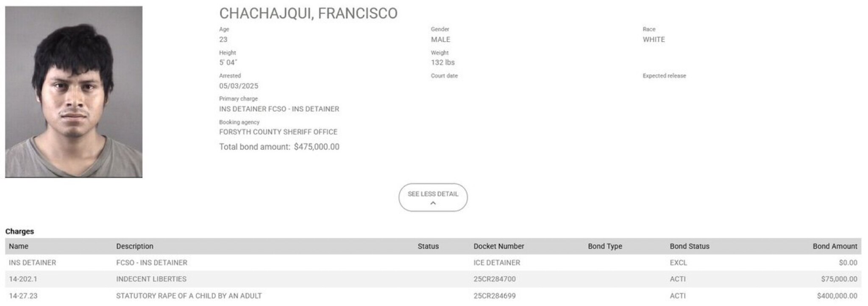
Task: Click the inmate name heading
Action: pos(308,14)
